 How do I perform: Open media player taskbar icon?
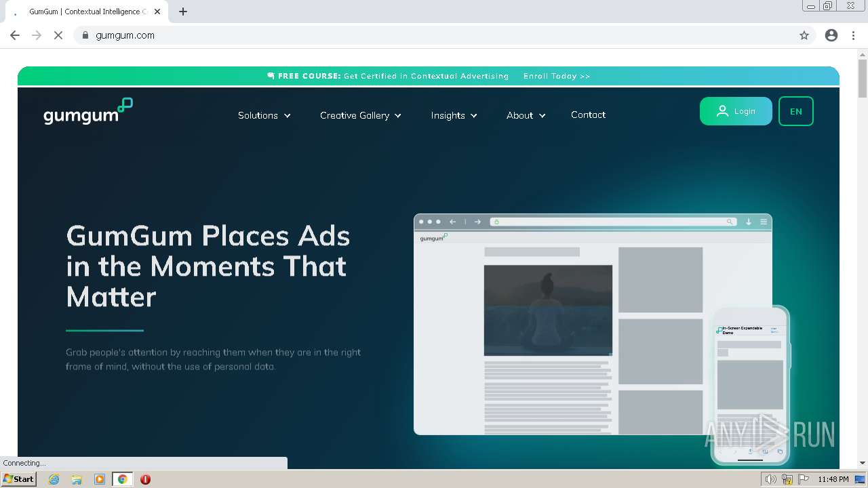100,479
